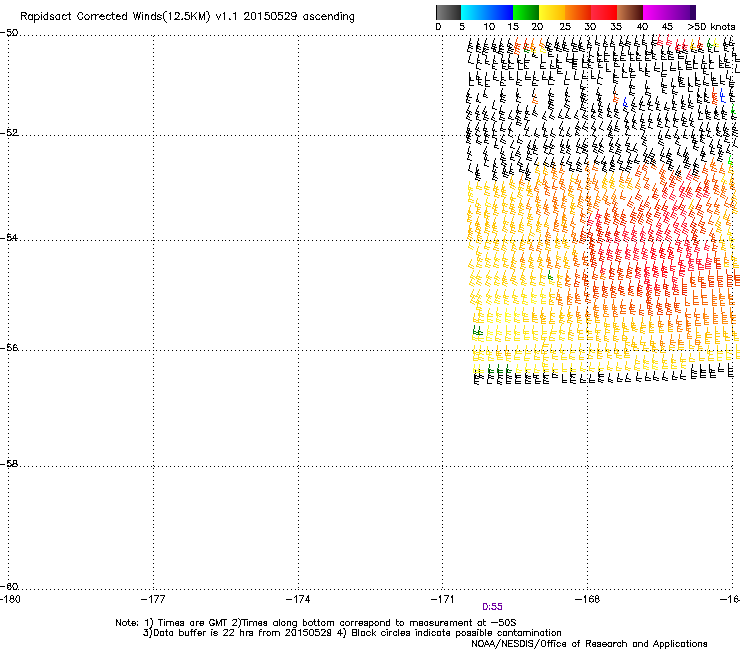Click the green 15-20 knots legend swatch
Viewport: 740px width, 650px height.
(526, 12)
